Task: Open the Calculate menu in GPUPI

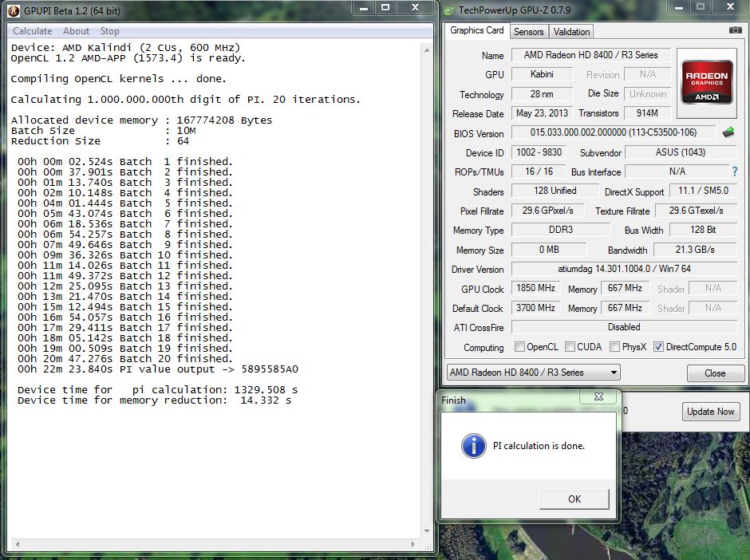Action: coord(33,31)
